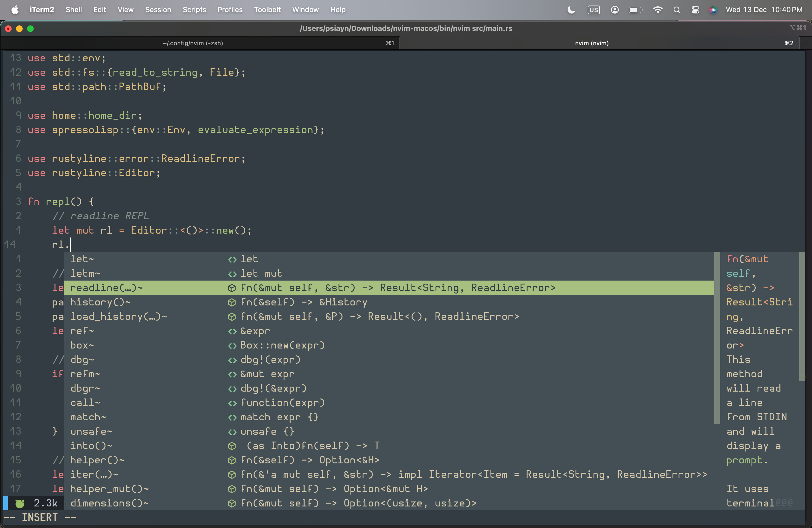Select the history()~ completion item
This screenshot has height=528, width=812.
click(389, 302)
